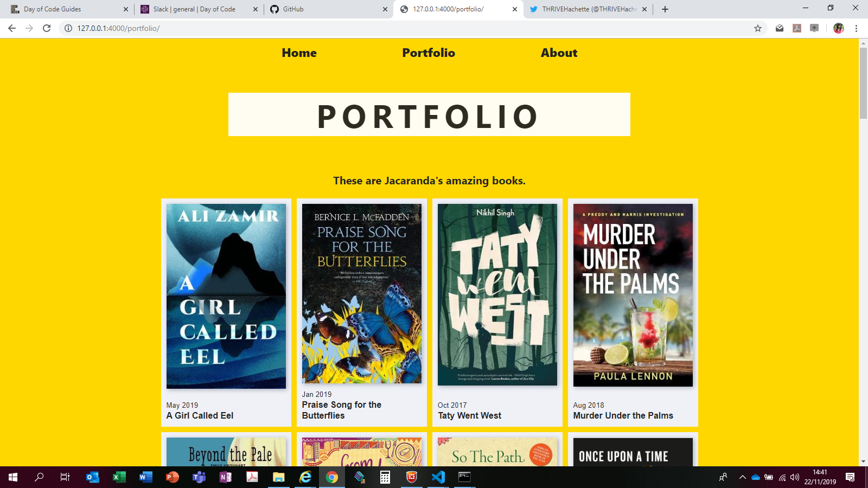Open the Once Upon a Time cover

point(633,452)
